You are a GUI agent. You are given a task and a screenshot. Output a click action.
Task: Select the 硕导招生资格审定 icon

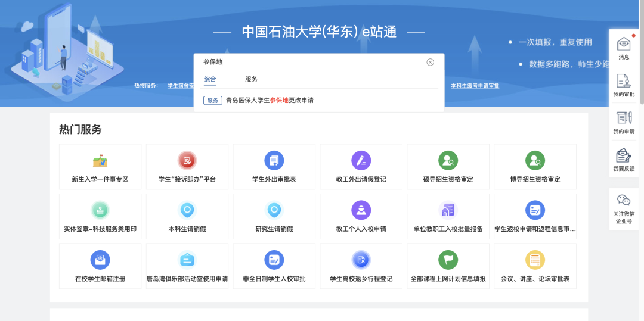pos(448,160)
